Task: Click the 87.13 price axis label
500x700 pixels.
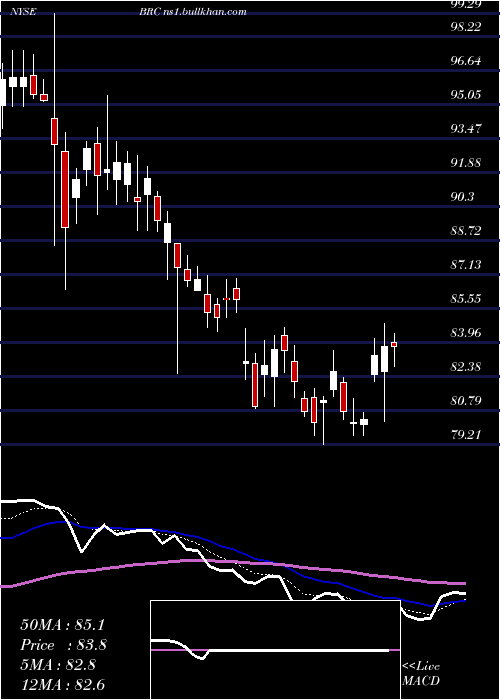Action: coord(464,265)
